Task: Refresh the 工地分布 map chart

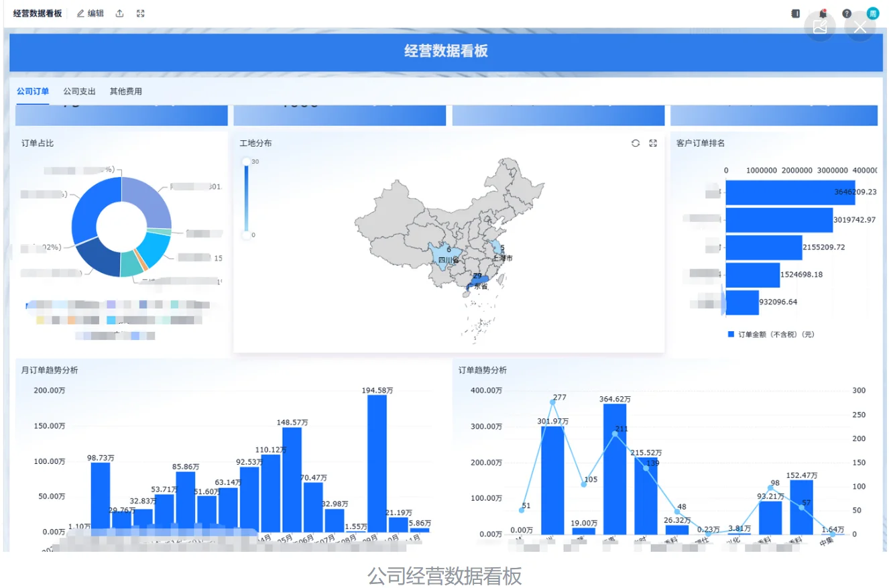Action: 636,143
